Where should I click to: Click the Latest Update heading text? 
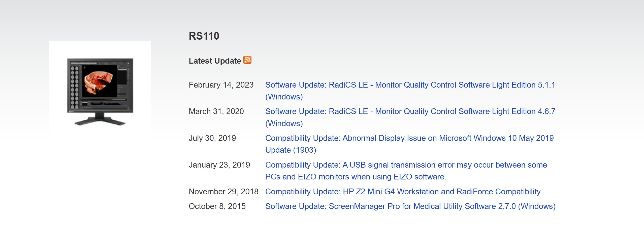tap(215, 61)
